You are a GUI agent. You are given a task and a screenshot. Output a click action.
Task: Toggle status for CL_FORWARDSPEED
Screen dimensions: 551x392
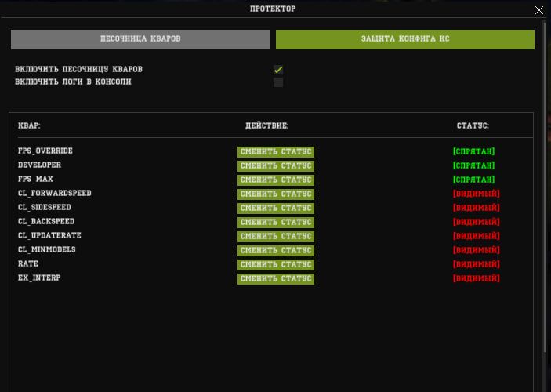coord(276,194)
